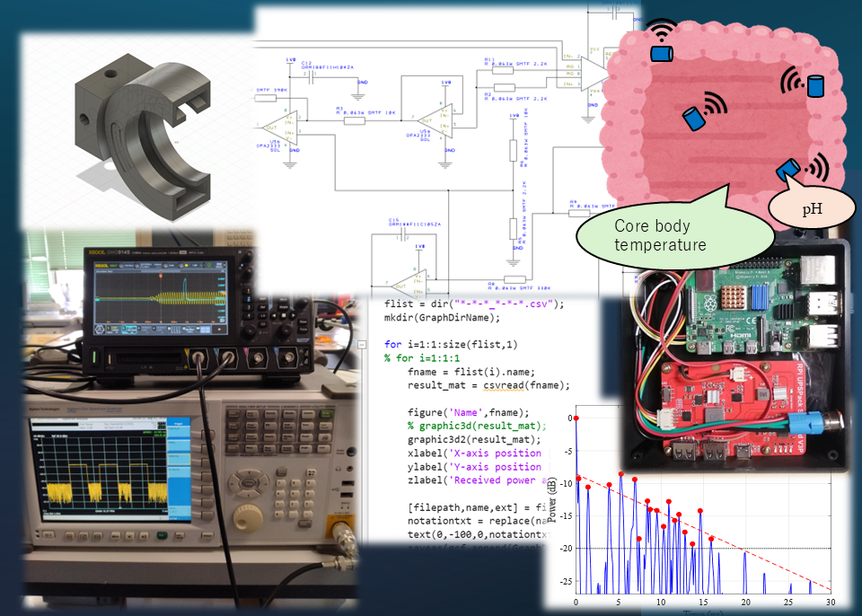This screenshot has width=862, height=616.
Task: Click the 'graphic3d2(result_mat);' code line
Action: click(x=474, y=439)
